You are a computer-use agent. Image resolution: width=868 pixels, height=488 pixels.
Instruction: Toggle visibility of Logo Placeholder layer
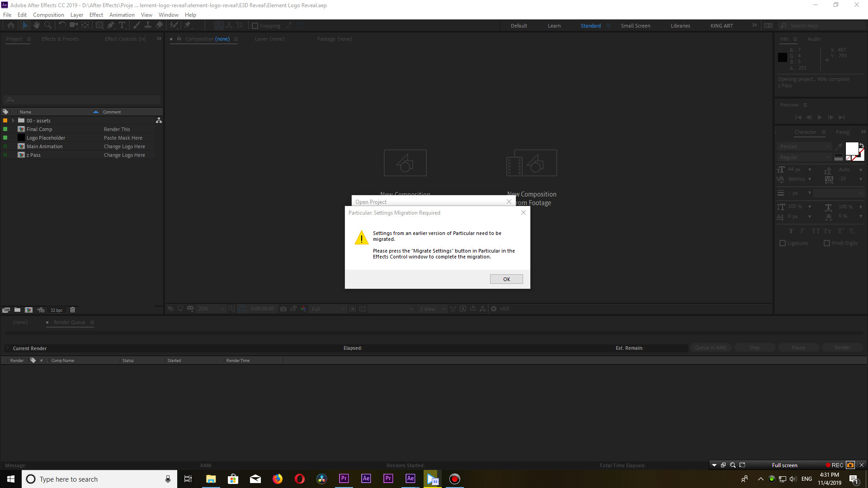click(5, 138)
